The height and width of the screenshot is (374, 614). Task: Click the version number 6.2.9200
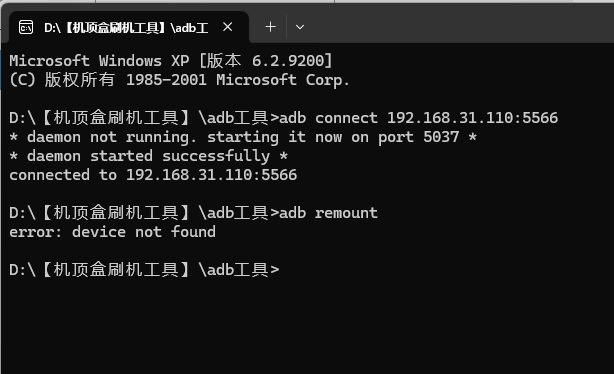tap(288, 61)
